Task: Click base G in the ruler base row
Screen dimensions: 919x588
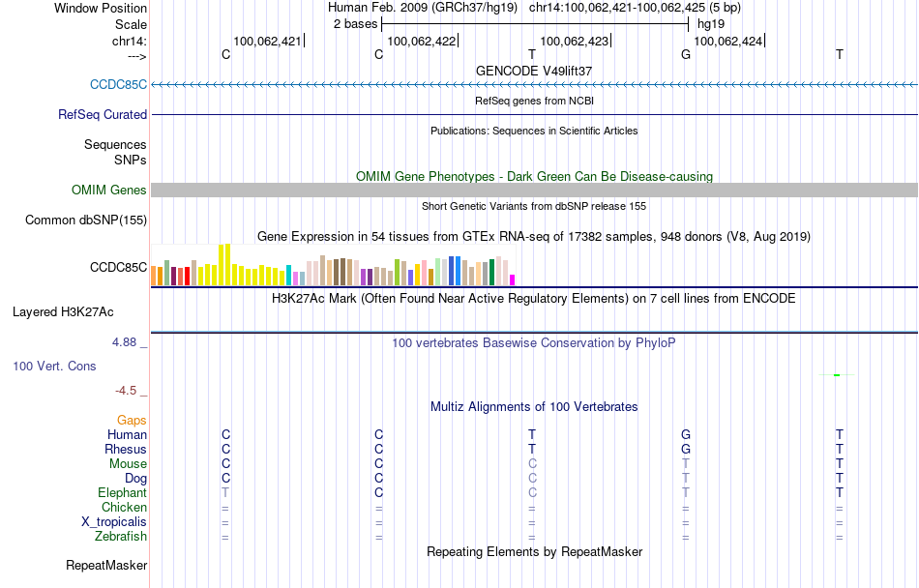Action: point(686,54)
